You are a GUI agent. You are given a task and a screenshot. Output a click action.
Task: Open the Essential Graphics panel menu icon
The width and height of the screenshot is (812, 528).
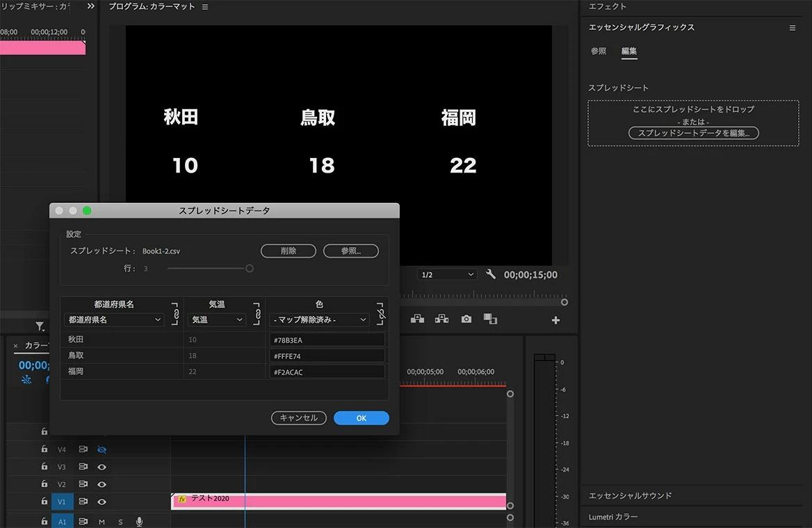[x=793, y=28]
